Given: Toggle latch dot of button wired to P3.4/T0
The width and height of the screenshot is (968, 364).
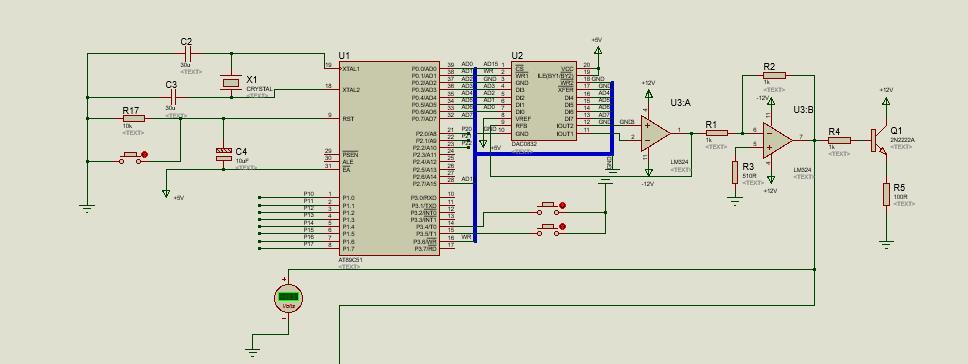Looking at the screenshot, I should [562, 205].
